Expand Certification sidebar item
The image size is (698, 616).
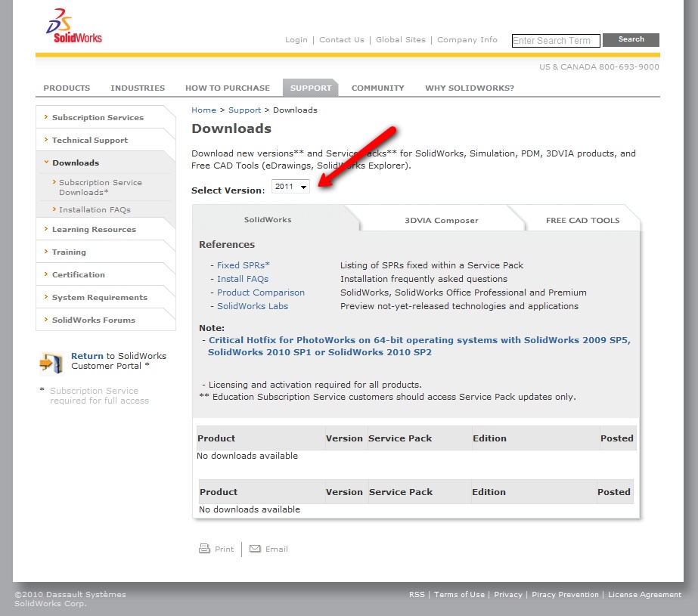click(x=79, y=275)
